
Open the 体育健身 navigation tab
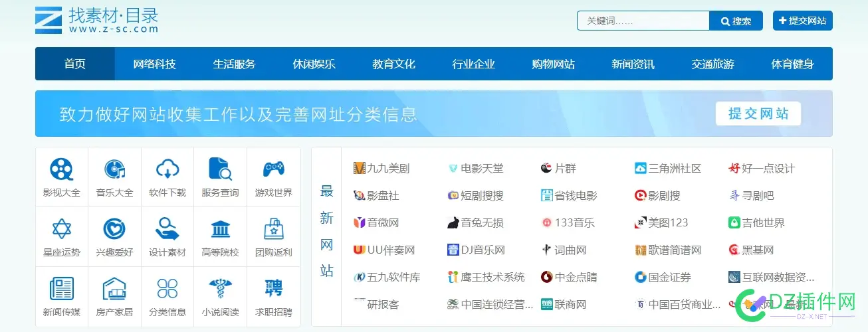(x=793, y=64)
